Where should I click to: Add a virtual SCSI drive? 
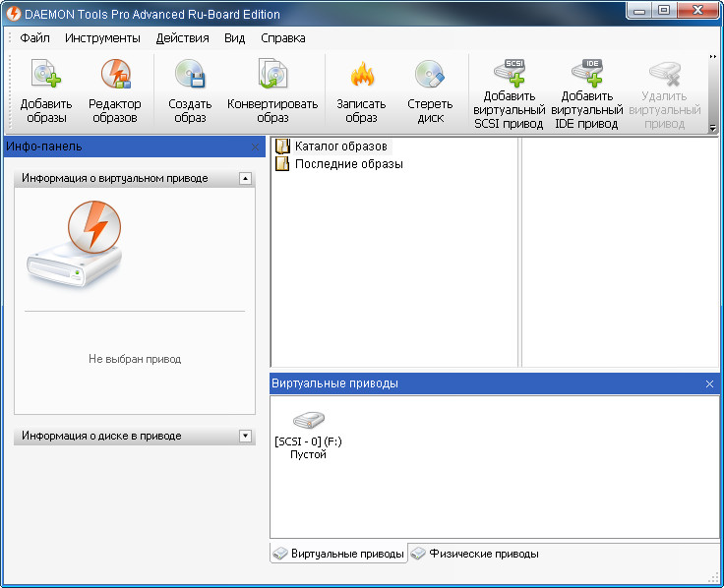click(509, 73)
